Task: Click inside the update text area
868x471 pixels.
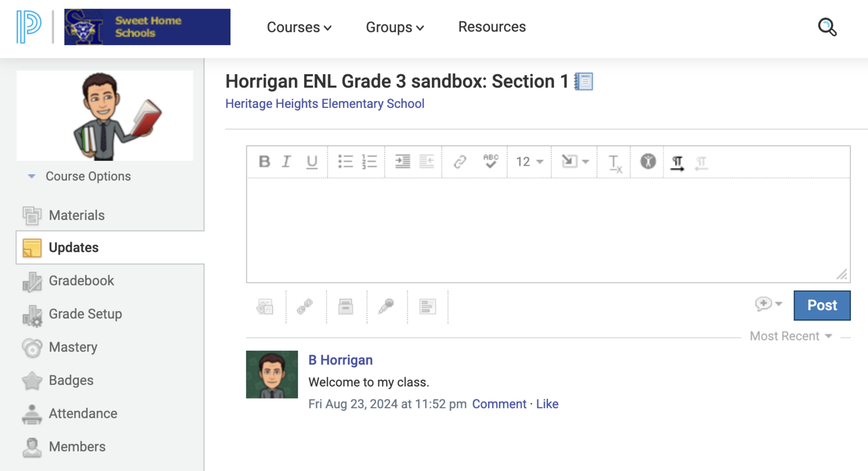Action: (548, 230)
